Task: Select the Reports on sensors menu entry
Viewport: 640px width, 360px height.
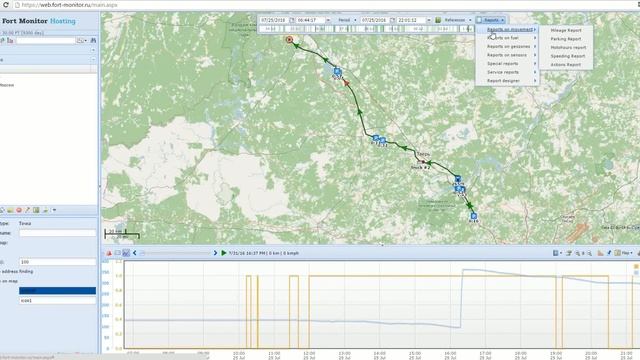Action: (x=507, y=55)
